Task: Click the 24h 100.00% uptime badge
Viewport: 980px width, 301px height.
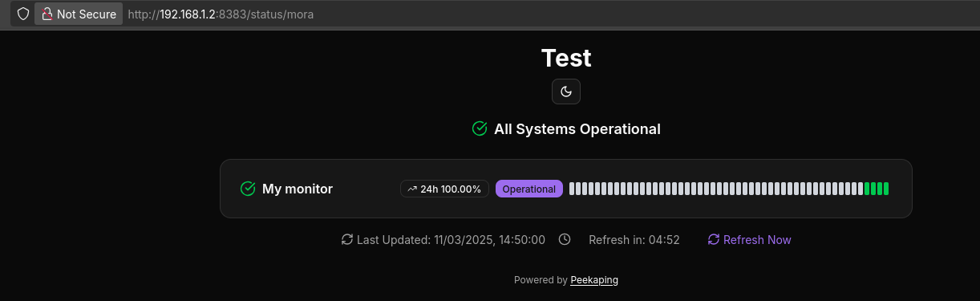Action: tap(444, 189)
